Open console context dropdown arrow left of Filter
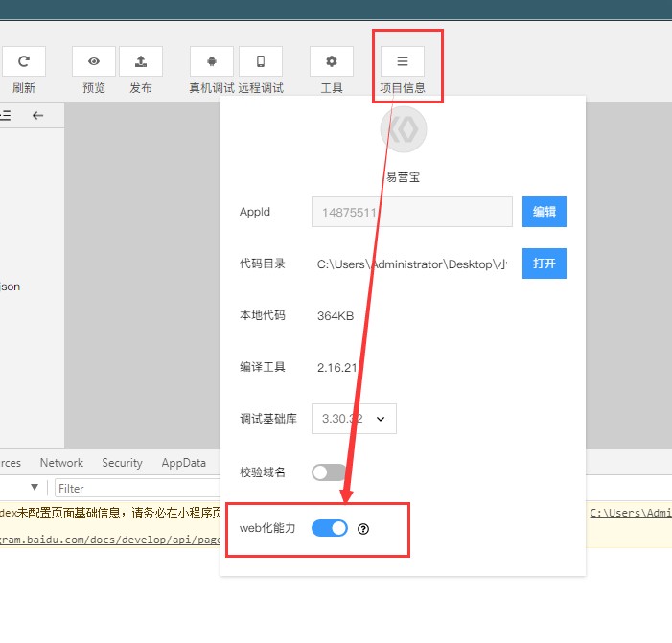The width and height of the screenshot is (672, 643). click(35, 488)
